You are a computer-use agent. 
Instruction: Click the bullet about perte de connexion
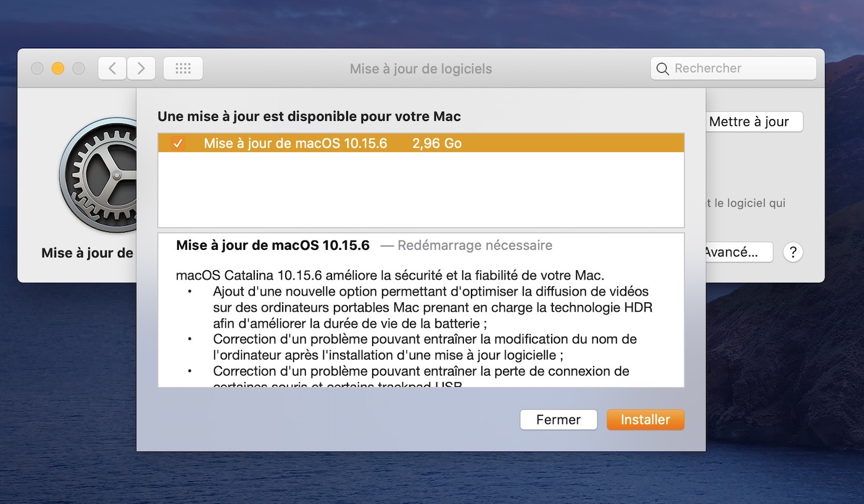(x=421, y=376)
